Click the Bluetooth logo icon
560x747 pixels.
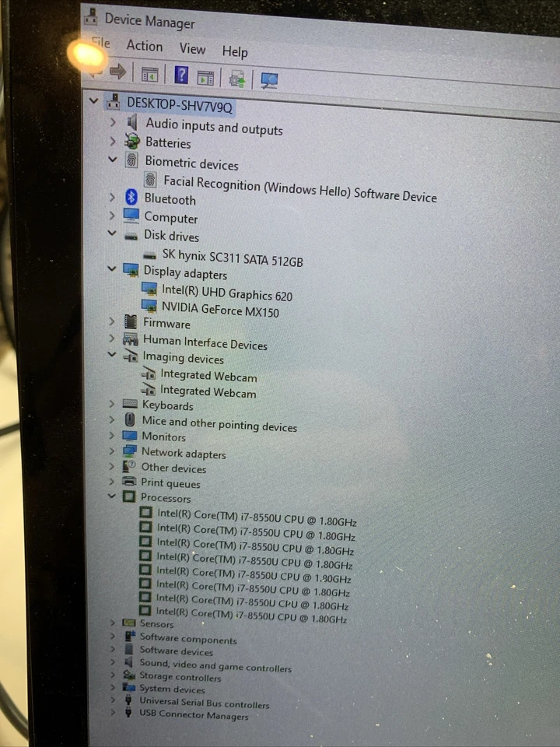131,197
